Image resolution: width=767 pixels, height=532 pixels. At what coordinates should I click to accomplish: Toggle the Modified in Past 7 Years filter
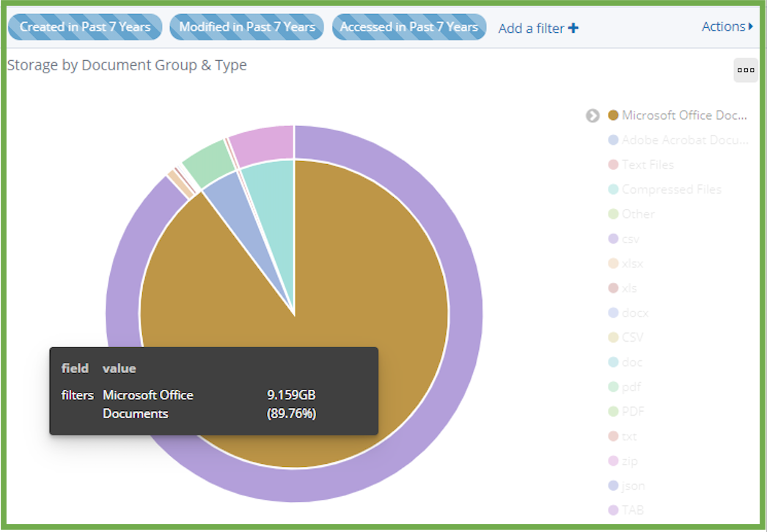pos(246,27)
